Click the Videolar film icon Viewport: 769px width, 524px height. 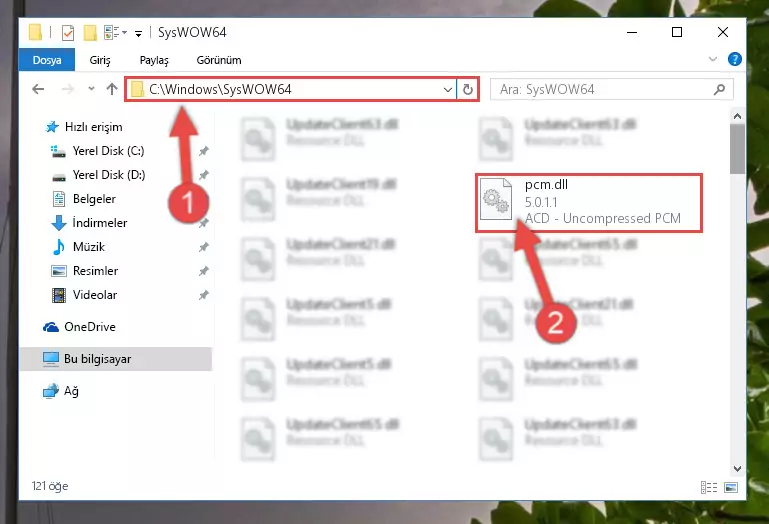59,295
